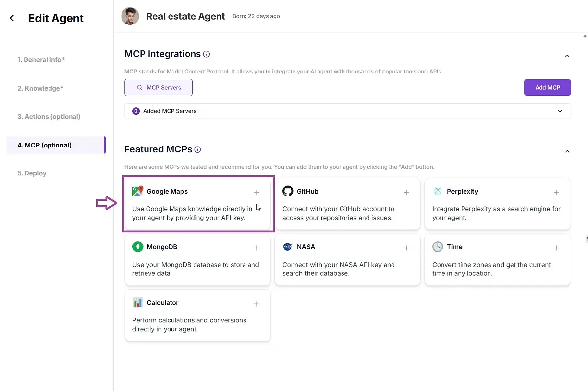Open the Actions (optional) step
The width and height of the screenshot is (588, 391).
(x=49, y=117)
